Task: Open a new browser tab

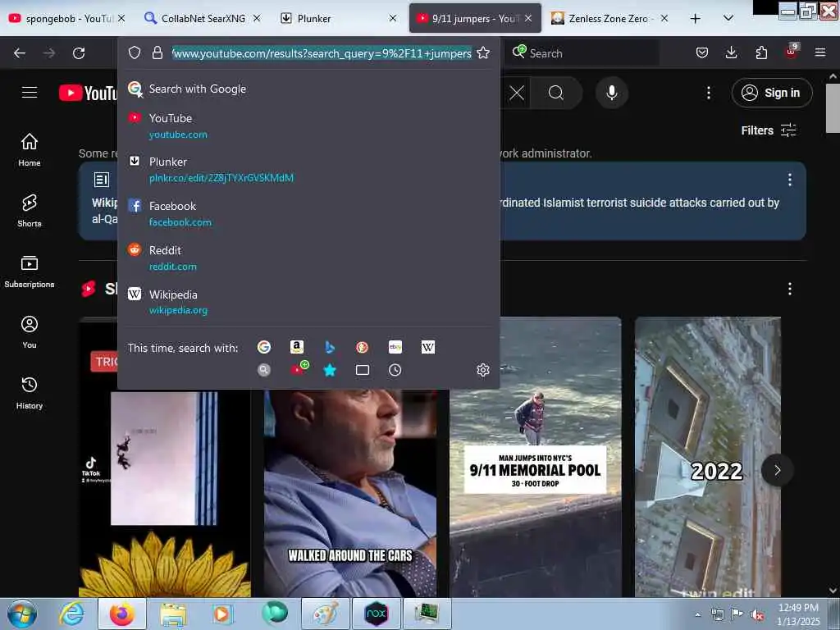Action: tap(695, 18)
